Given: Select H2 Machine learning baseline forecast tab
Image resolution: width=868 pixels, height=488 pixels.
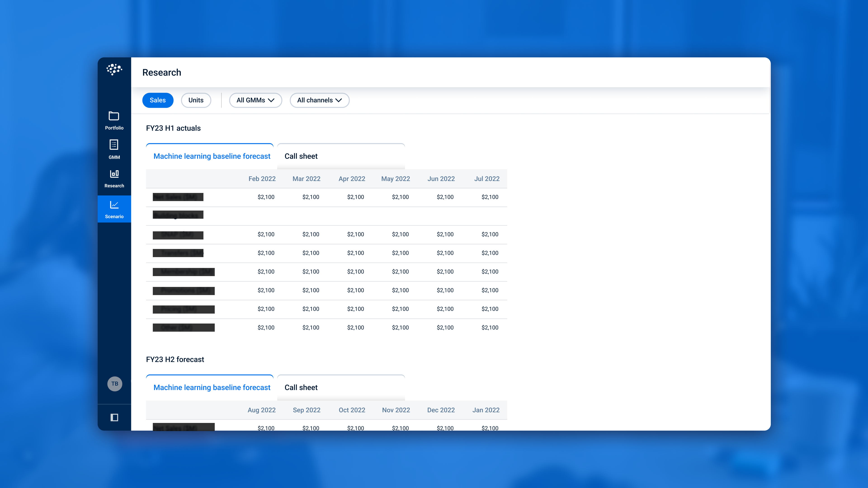Looking at the screenshot, I should click(210, 388).
